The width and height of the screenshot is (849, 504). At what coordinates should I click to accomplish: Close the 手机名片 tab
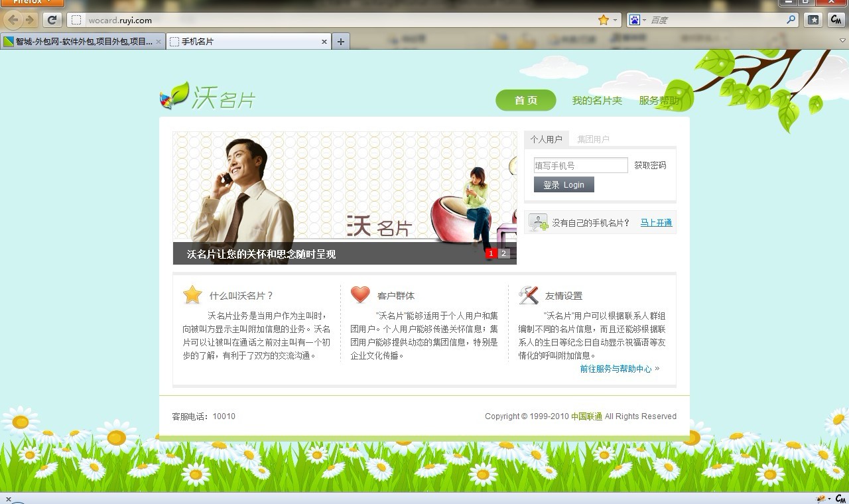click(324, 41)
